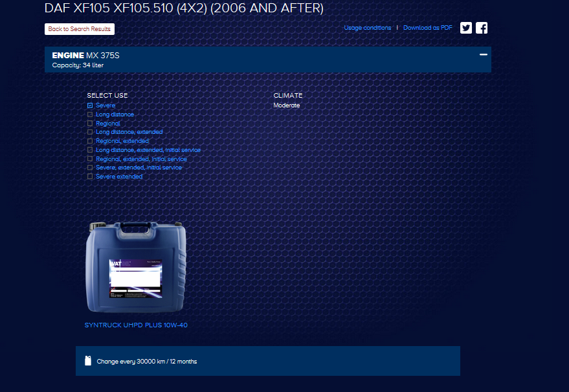This screenshot has width=569, height=392.
Task: Share page via Facebook icon
Action: click(x=482, y=28)
